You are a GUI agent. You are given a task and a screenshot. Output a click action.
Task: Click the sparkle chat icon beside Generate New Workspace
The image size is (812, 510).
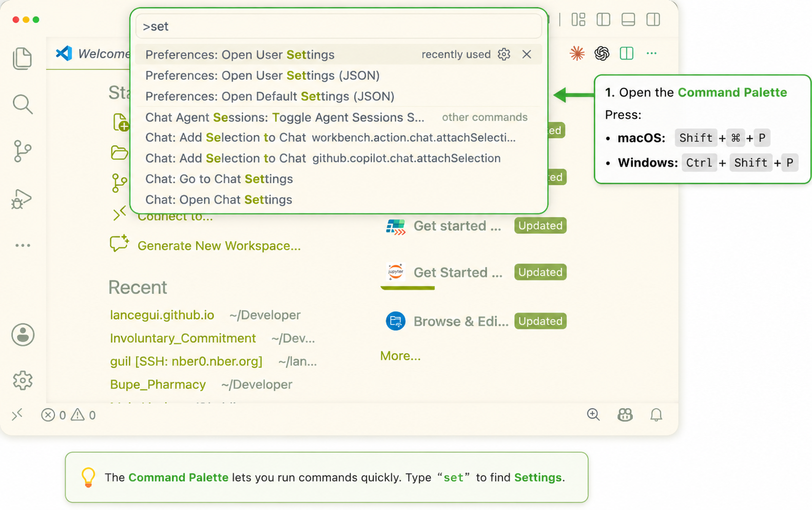[x=120, y=244]
